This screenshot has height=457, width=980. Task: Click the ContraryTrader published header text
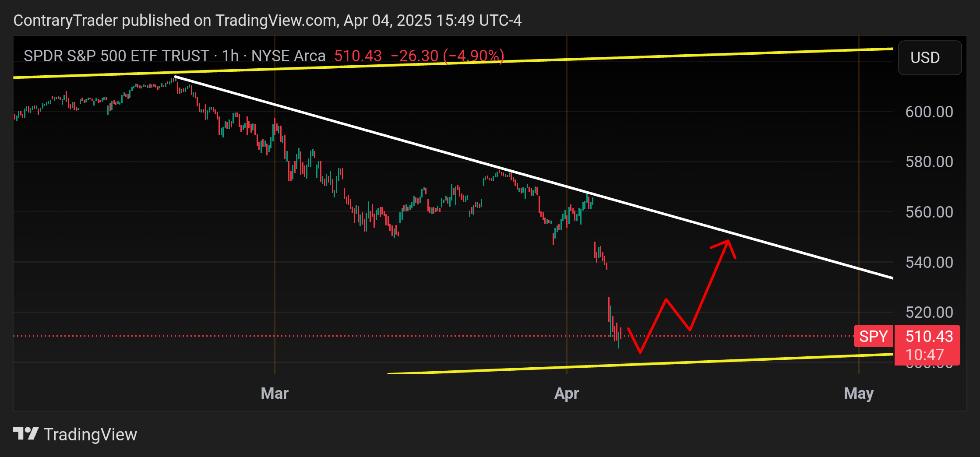click(x=268, y=20)
